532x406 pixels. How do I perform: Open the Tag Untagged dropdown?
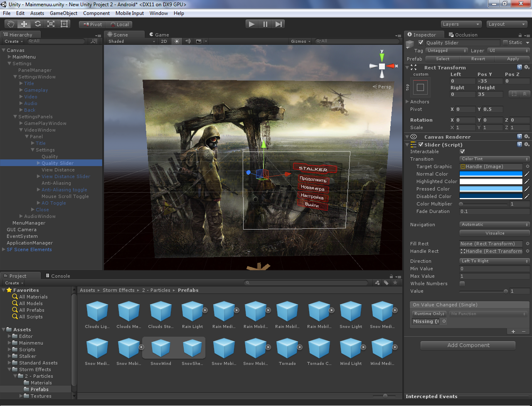click(447, 51)
